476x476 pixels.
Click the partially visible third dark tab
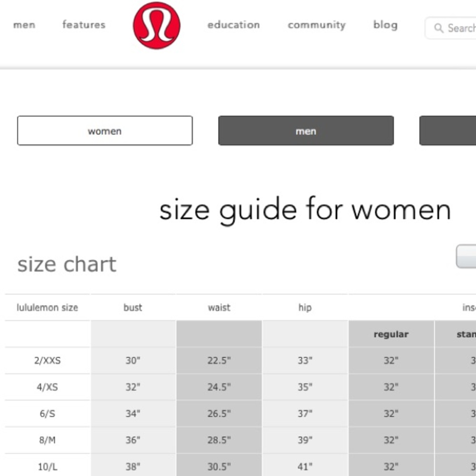pos(448,130)
